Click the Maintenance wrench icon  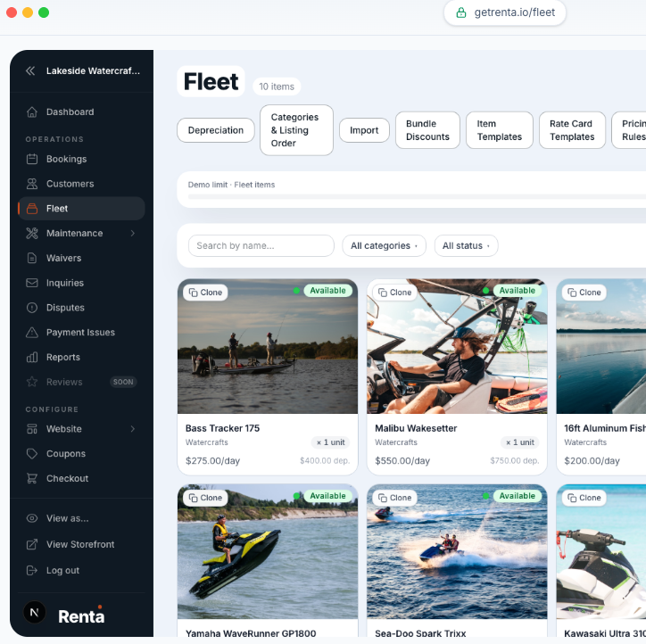[x=32, y=233]
